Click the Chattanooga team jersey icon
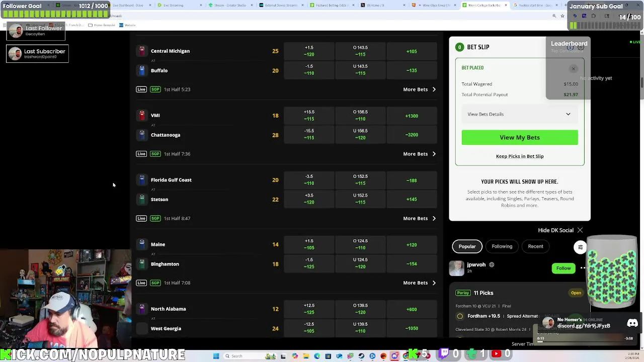 [142, 135]
